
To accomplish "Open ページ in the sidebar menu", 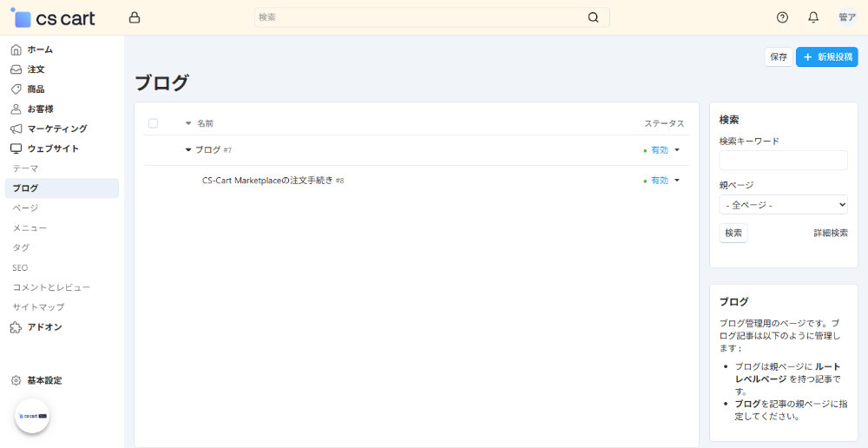I will click(25, 208).
